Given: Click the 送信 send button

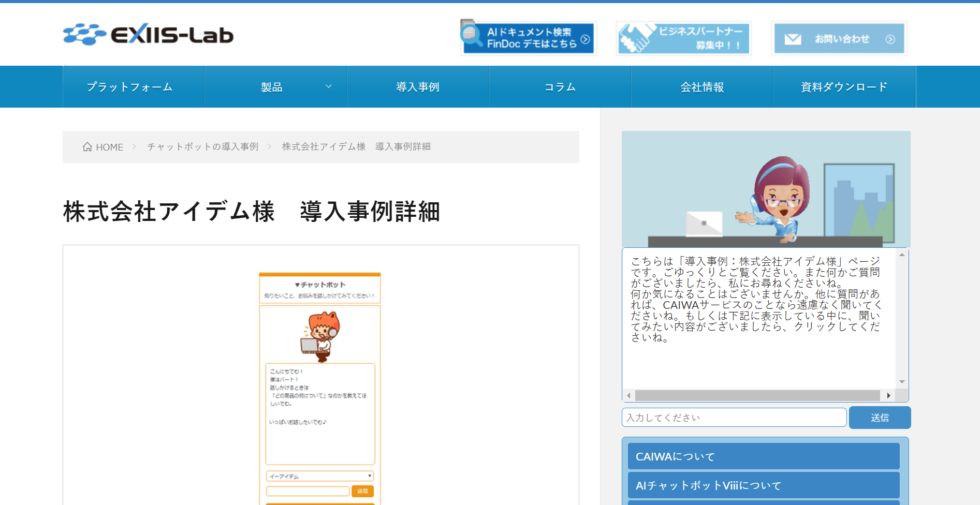Looking at the screenshot, I should [880, 418].
